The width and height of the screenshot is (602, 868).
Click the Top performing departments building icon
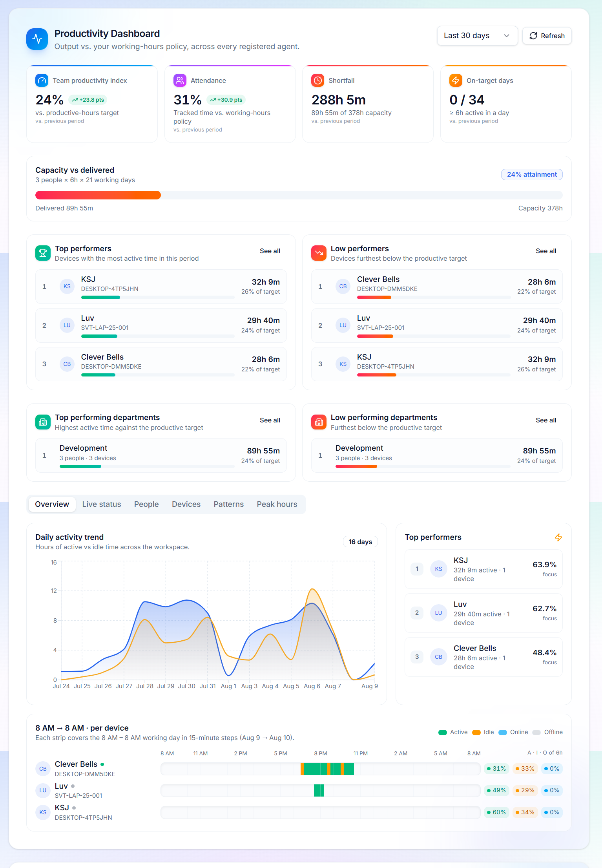tap(43, 422)
